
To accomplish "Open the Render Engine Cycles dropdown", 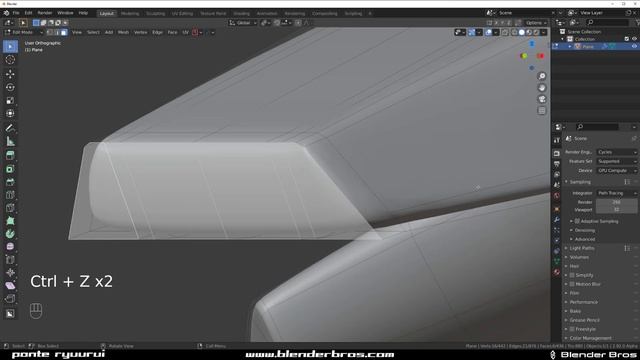I will (x=617, y=152).
